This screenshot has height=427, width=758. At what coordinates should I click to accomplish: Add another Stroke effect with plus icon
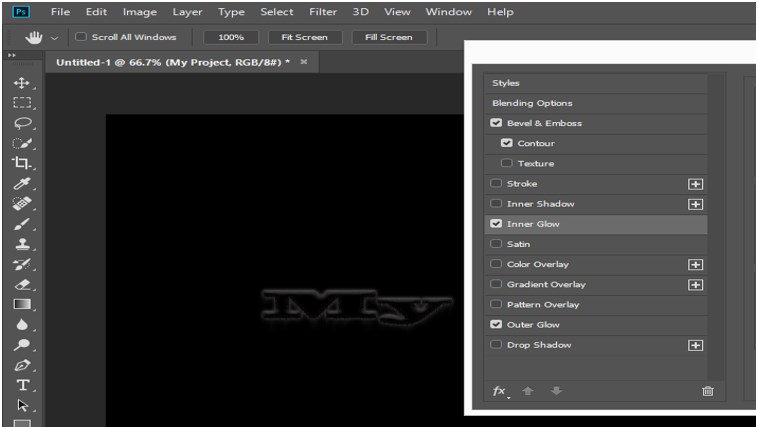(695, 184)
